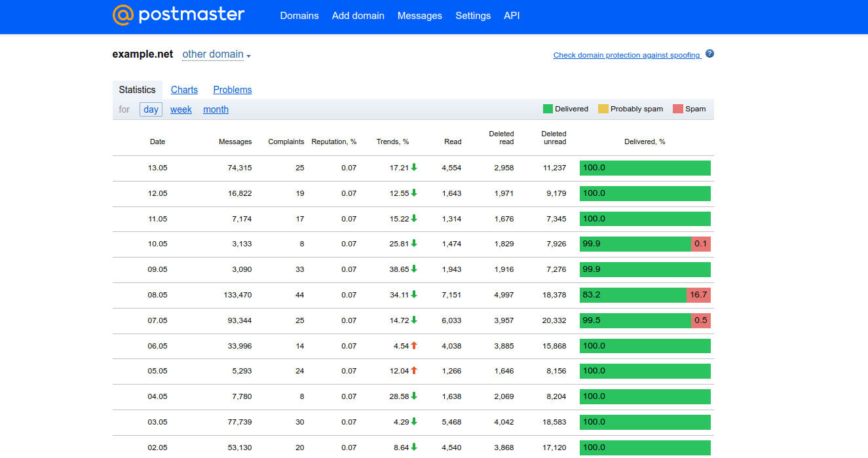Switch statistics period to week

pos(181,109)
